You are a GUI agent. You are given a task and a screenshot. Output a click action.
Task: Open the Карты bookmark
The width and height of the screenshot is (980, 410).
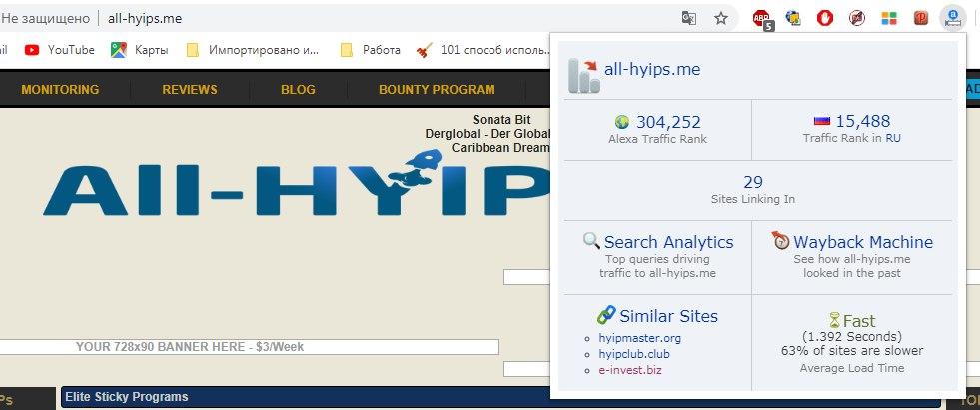click(x=140, y=50)
